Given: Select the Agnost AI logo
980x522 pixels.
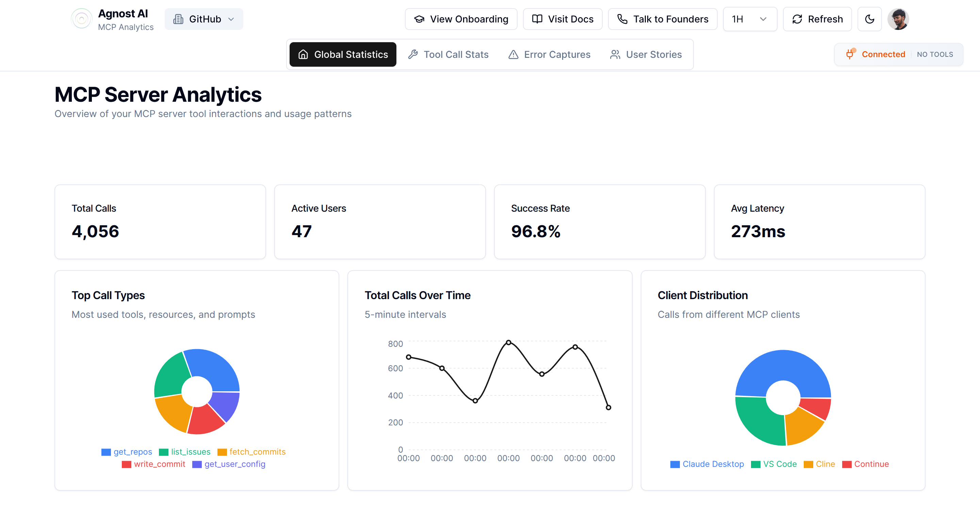Looking at the screenshot, I should click(81, 19).
